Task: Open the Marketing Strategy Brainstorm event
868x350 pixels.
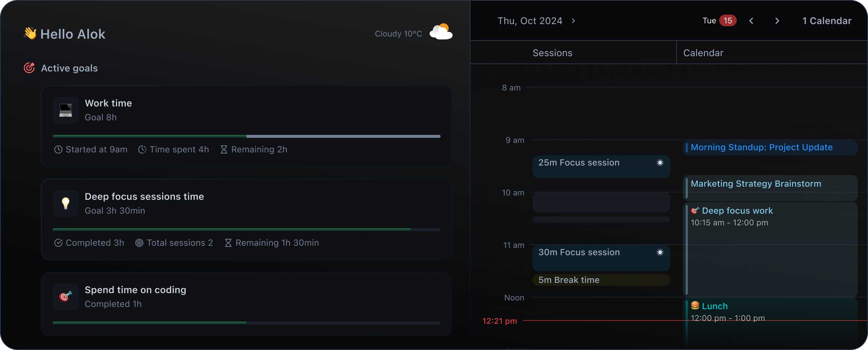Action: tap(756, 184)
